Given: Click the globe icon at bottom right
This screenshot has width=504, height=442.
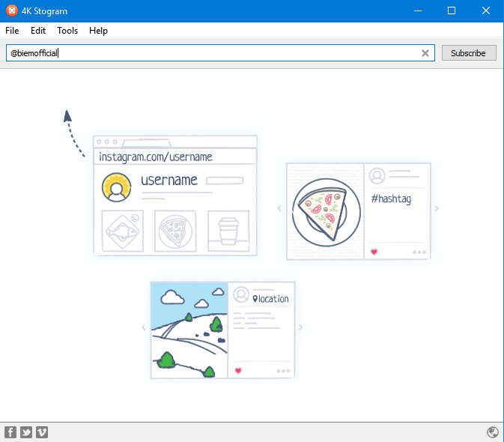Looking at the screenshot, I should (493, 432).
